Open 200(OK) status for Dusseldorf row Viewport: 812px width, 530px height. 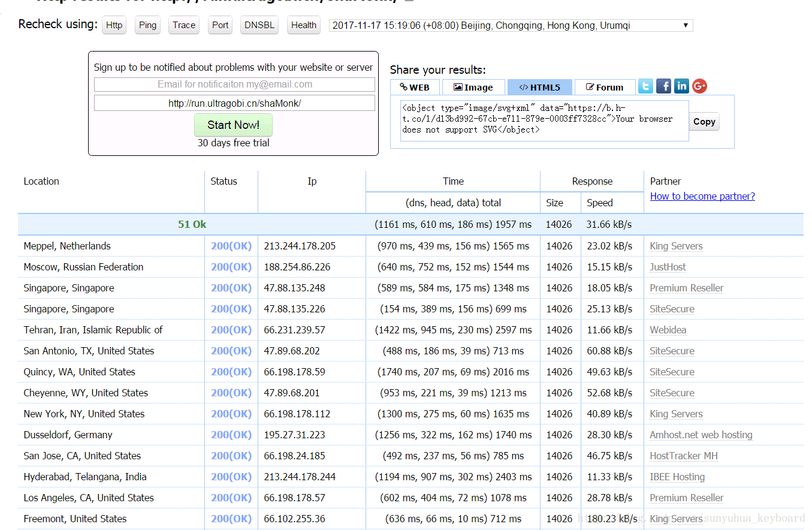click(231, 435)
